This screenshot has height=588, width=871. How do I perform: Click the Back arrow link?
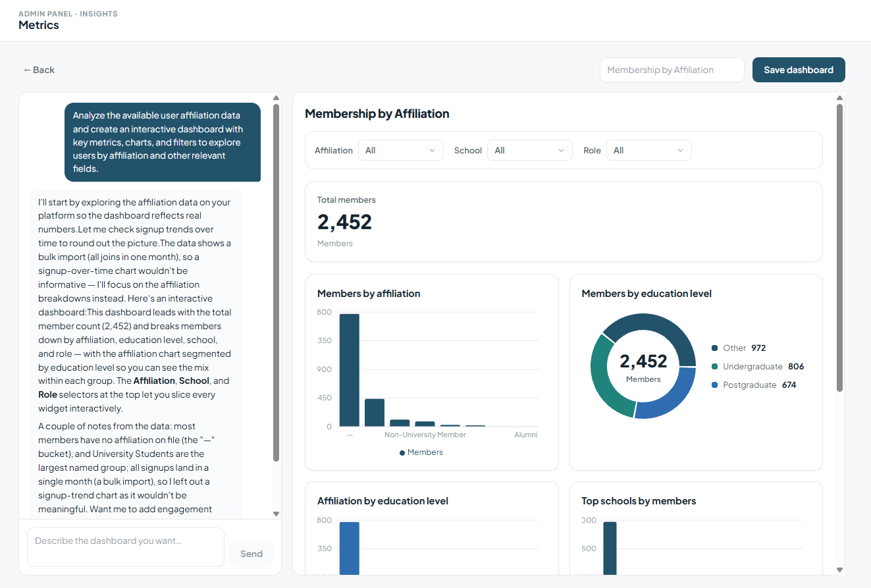[39, 70]
